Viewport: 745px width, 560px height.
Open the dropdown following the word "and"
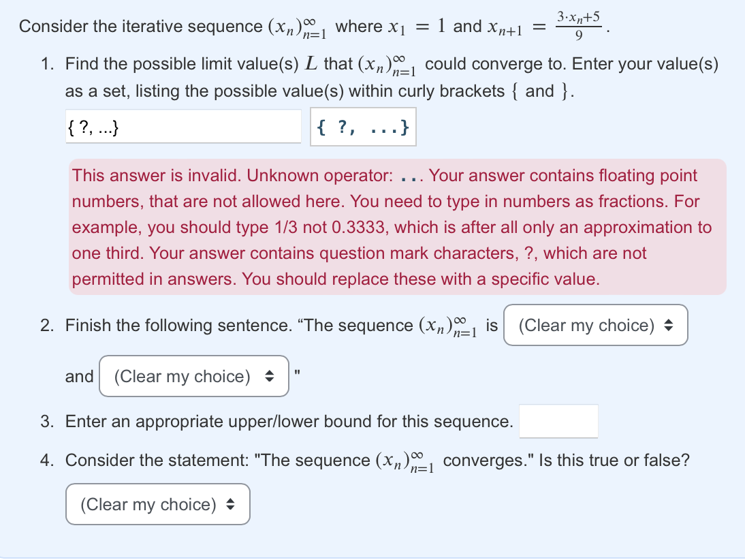pyautogui.click(x=193, y=376)
